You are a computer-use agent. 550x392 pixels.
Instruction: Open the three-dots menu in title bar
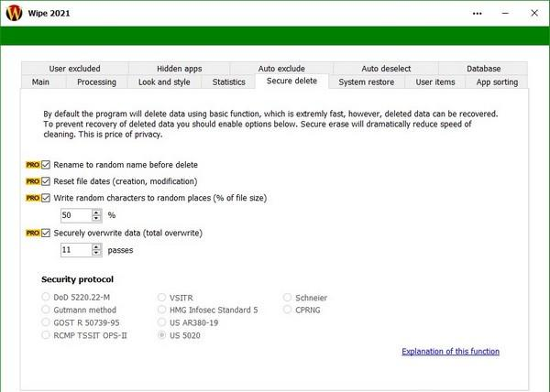pos(477,14)
